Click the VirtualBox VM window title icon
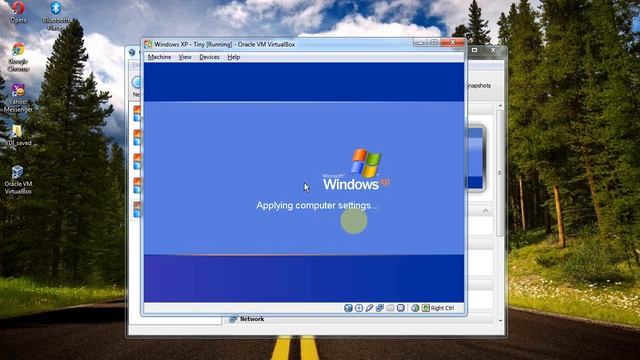Image resolution: width=640 pixels, height=360 pixels. click(148, 44)
